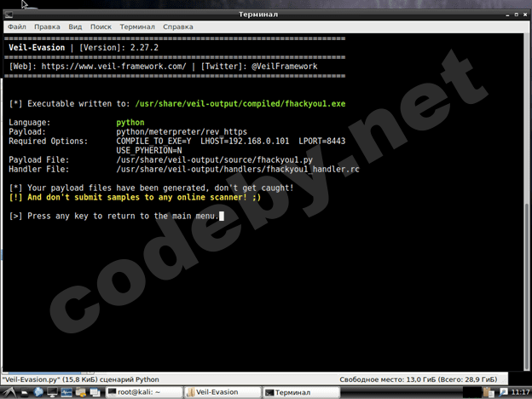The height and width of the screenshot is (399, 532).
Task: Maximize the Терминал window
Action: [x=517, y=14]
